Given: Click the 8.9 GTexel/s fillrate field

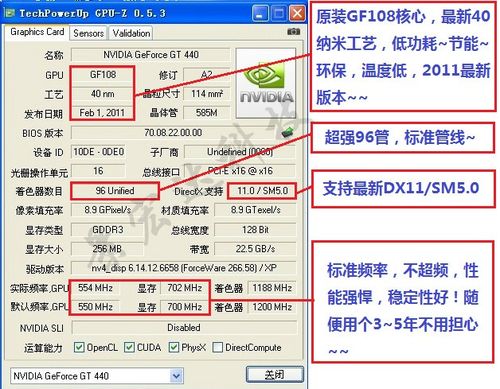Looking at the screenshot, I should click(255, 210).
